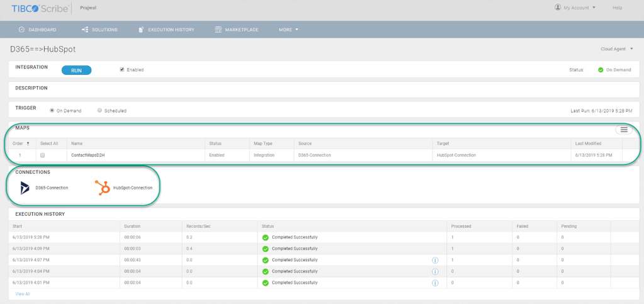Screen dimensions: 644x304
Task: Click the Map Type column header
Action: tap(263, 144)
